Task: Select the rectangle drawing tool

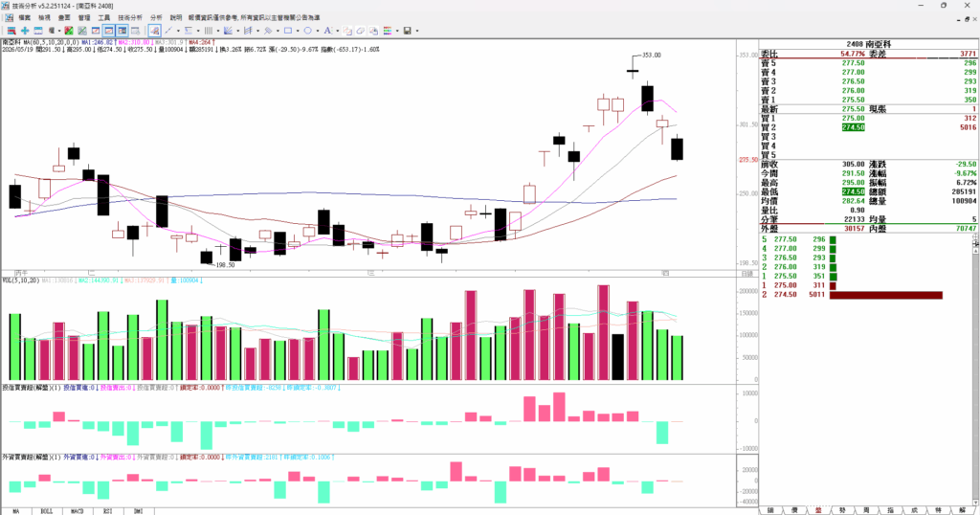Action: (288, 30)
